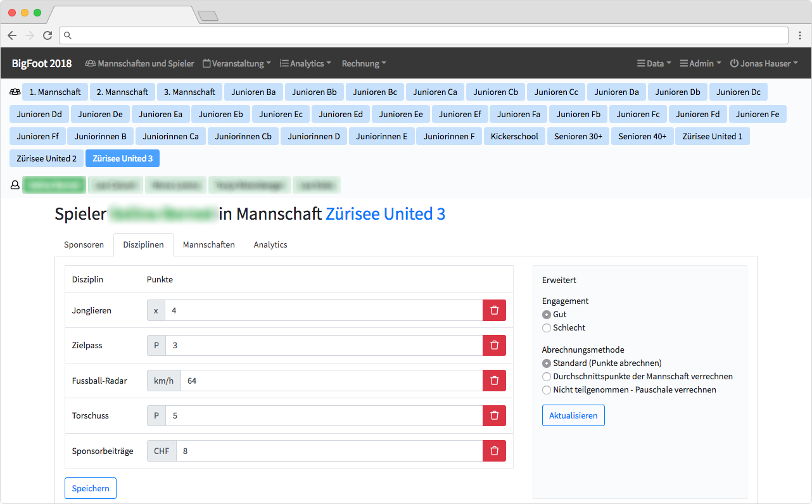Image resolution: width=812 pixels, height=504 pixels.
Task: Edit the Zielpass points field
Action: click(324, 345)
